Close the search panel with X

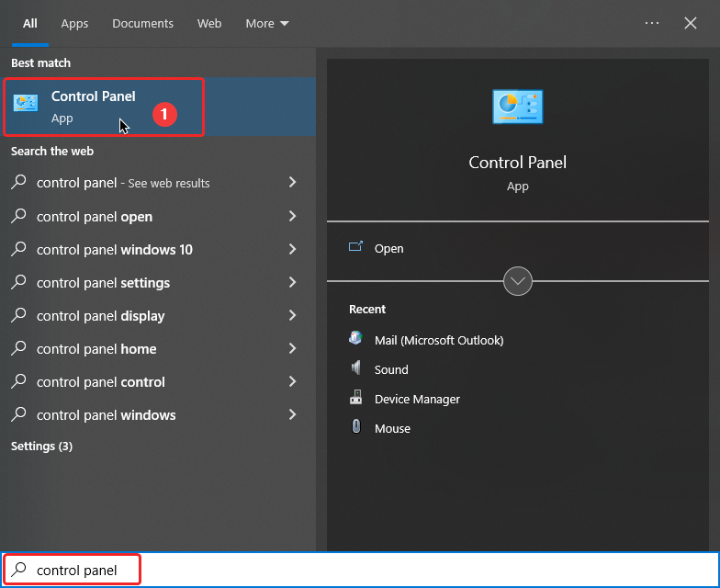click(691, 23)
